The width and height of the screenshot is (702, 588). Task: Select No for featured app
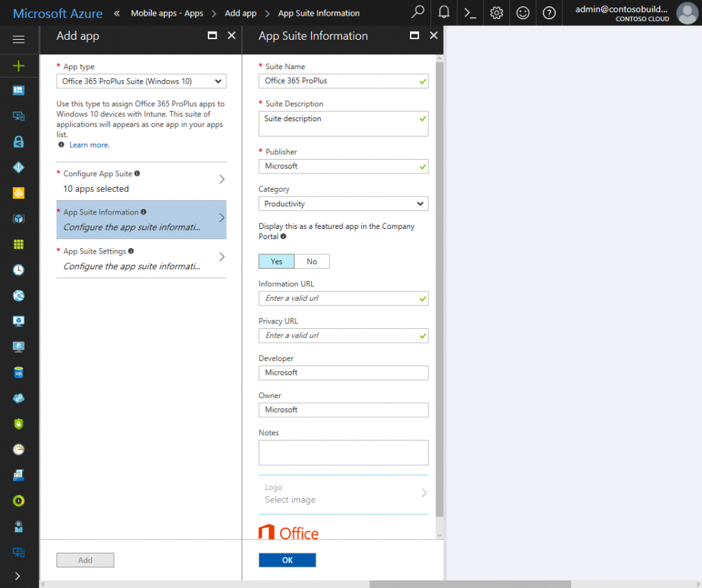coord(312,261)
